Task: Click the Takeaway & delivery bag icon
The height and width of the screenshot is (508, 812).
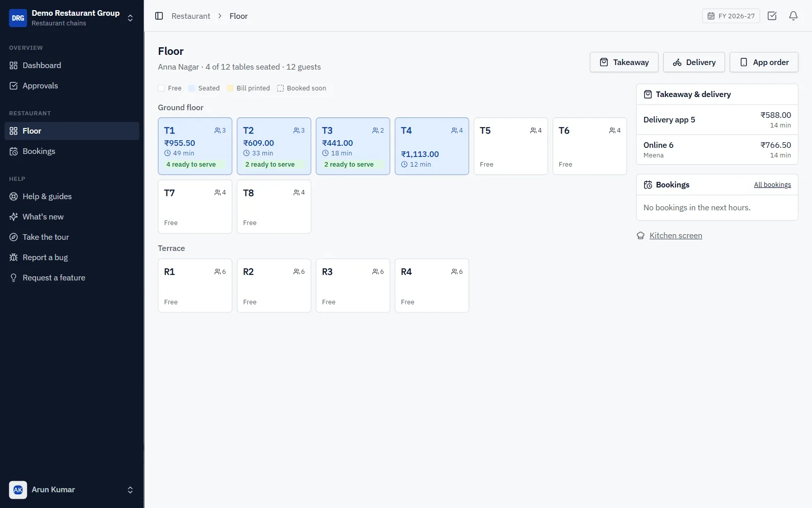Action: click(x=648, y=94)
